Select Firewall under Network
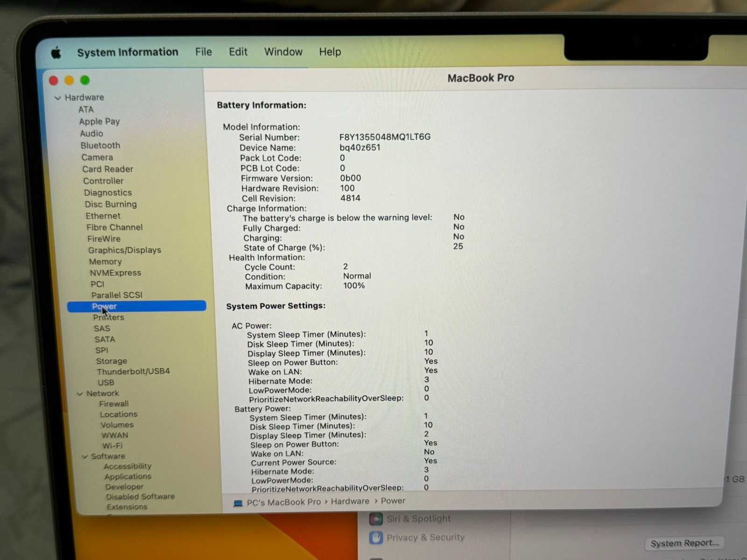Image resolution: width=747 pixels, height=560 pixels. pos(113,404)
